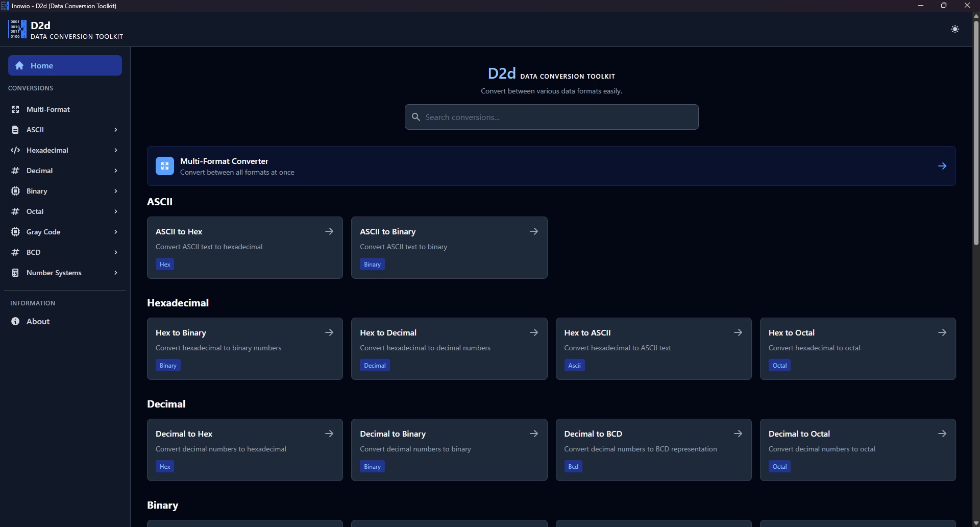Click the Decimal tag on Hex to Decimal
Viewport: 980px width, 527px height.
pyautogui.click(x=375, y=365)
